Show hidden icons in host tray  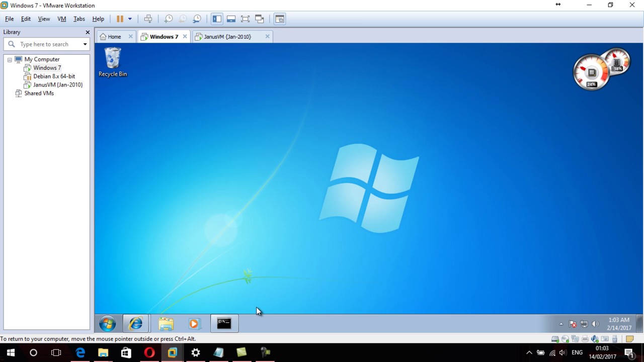coord(529,353)
